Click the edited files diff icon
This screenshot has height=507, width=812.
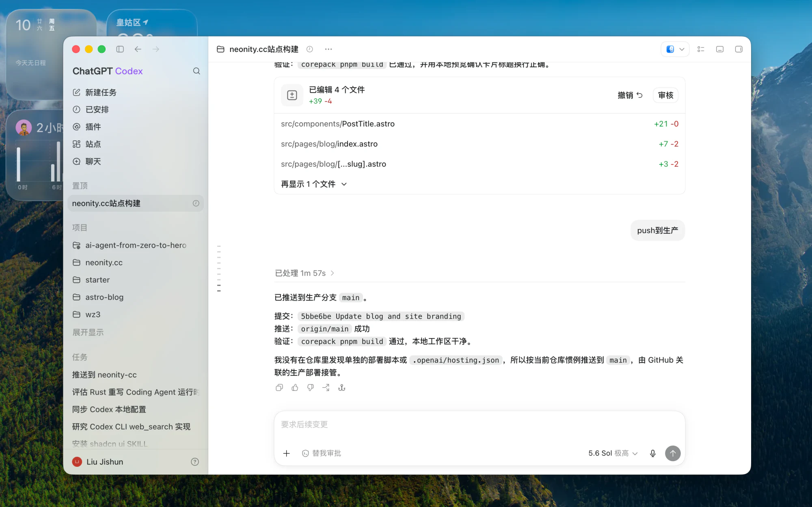(292, 95)
